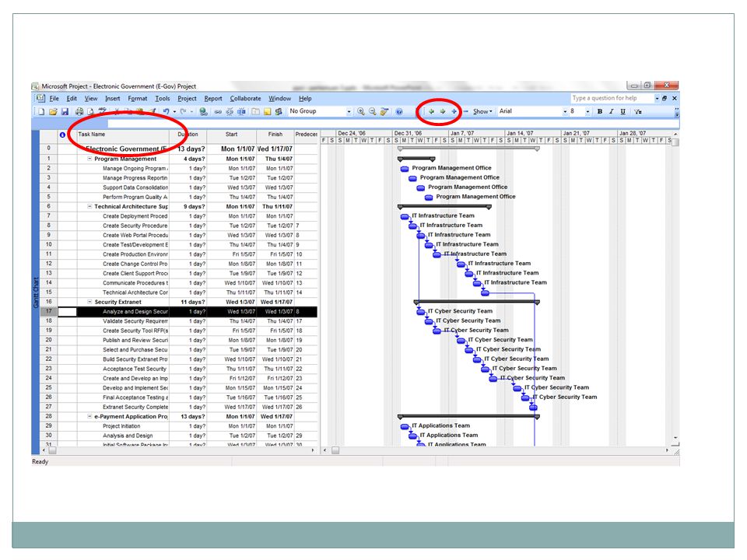Open the Tools menu

click(x=163, y=99)
